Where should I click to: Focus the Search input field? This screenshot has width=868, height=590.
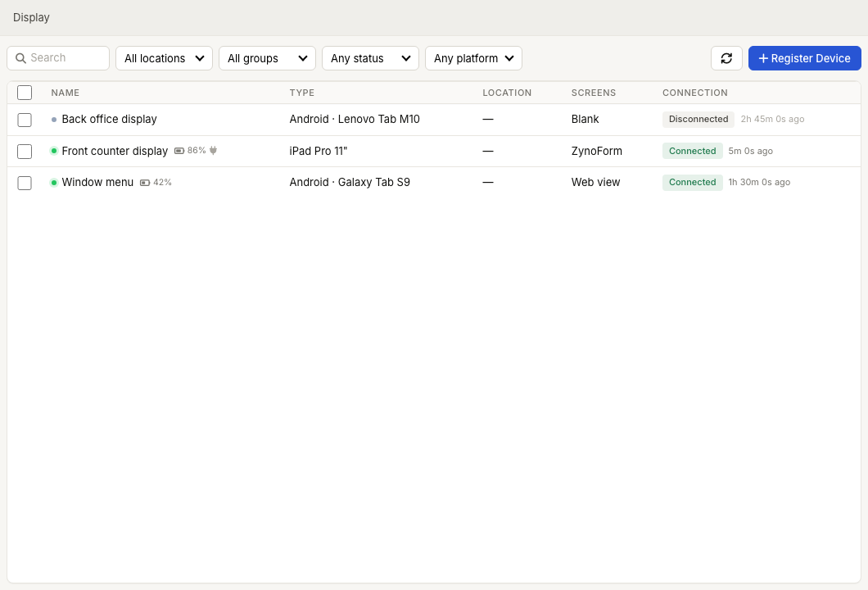click(x=58, y=58)
